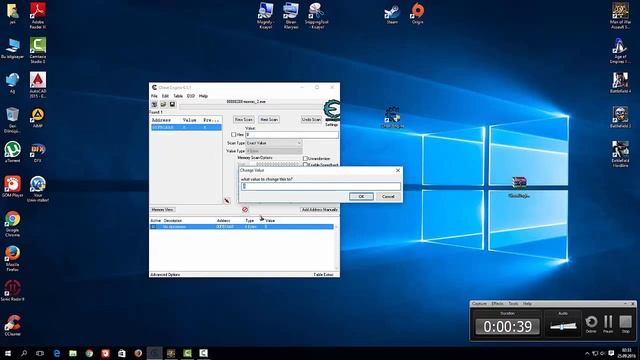The height and width of the screenshot is (360, 640).
Task: Select found address row in results list
Action: pos(186,127)
